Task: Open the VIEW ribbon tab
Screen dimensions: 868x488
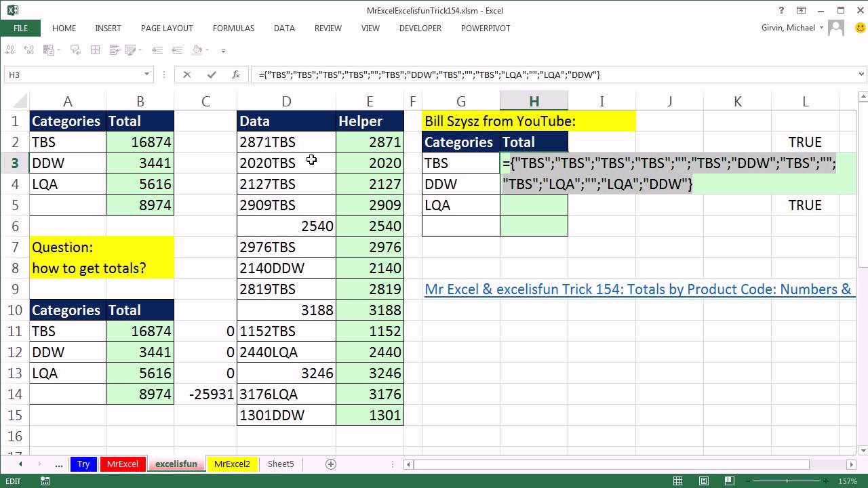Action: 370,28
